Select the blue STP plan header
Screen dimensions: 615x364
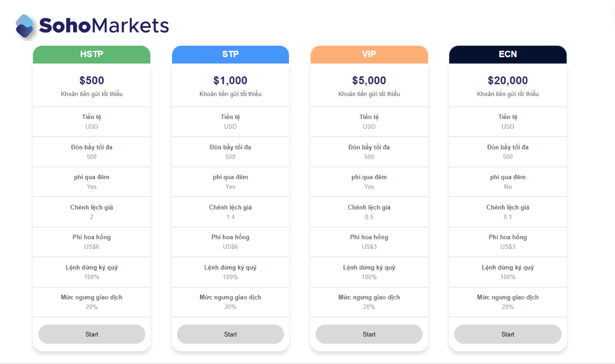[x=230, y=55]
